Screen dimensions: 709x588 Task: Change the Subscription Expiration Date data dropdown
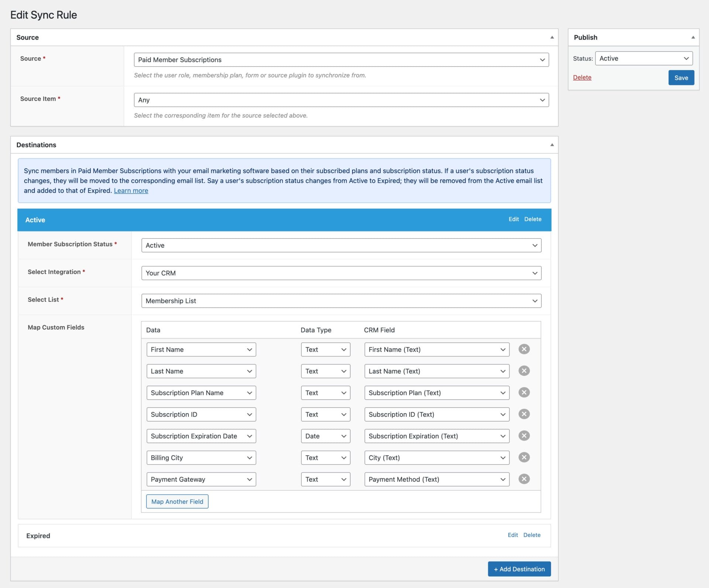[201, 436]
